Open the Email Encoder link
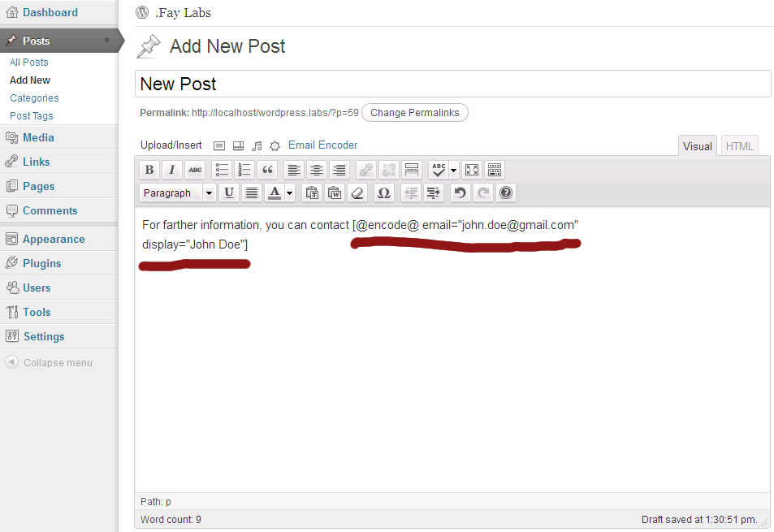Viewport: 774px width, 532px height. (322, 145)
